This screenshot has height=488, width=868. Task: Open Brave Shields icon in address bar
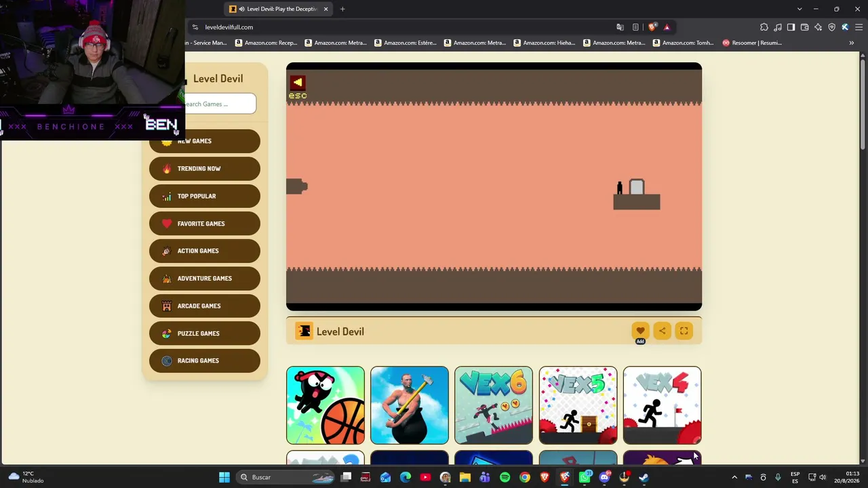click(652, 27)
